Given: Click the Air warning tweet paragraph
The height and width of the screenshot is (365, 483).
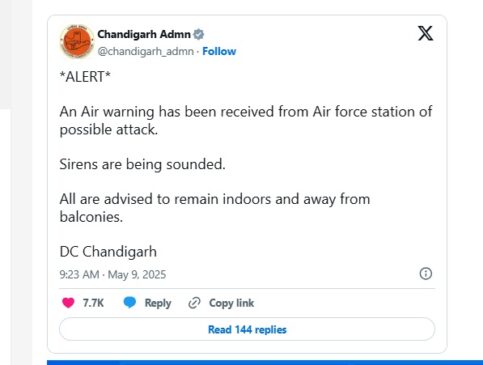Looking at the screenshot, I should [246, 121].
